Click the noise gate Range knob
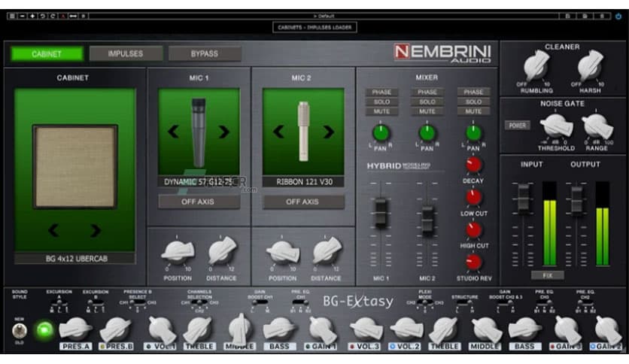Screen dimensions: 629x364 click(x=597, y=126)
